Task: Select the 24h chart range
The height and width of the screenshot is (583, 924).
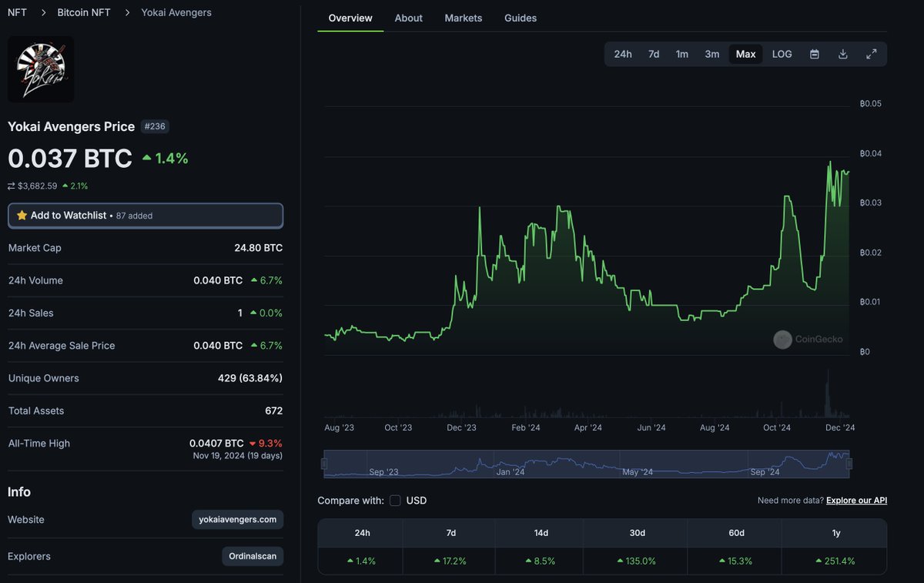Action: tap(623, 54)
